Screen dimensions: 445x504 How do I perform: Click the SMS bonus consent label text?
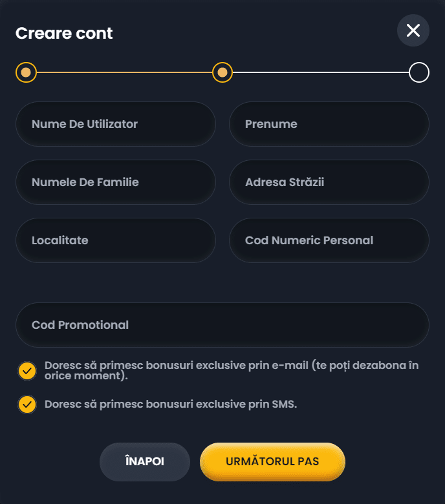[x=171, y=404]
